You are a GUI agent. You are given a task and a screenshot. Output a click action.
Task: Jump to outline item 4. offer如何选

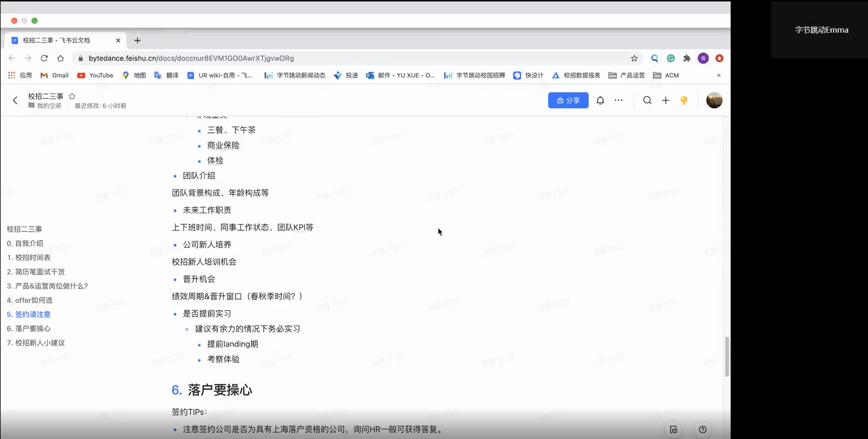30,300
